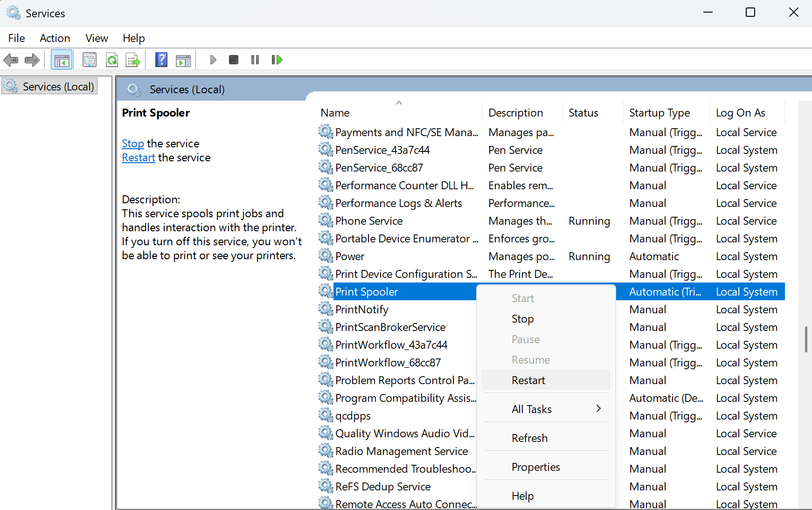Click the gear icon beside Power
This screenshot has height=510, width=812.
click(326, 255)
